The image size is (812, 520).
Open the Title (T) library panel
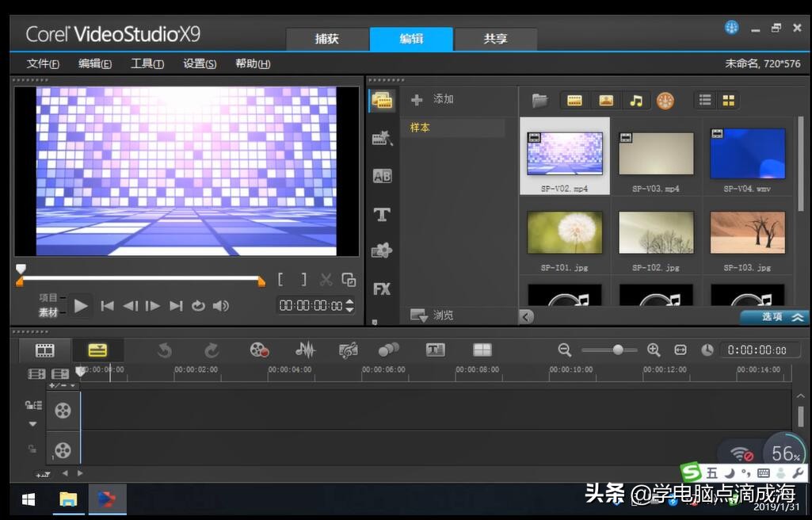(382, 214)
